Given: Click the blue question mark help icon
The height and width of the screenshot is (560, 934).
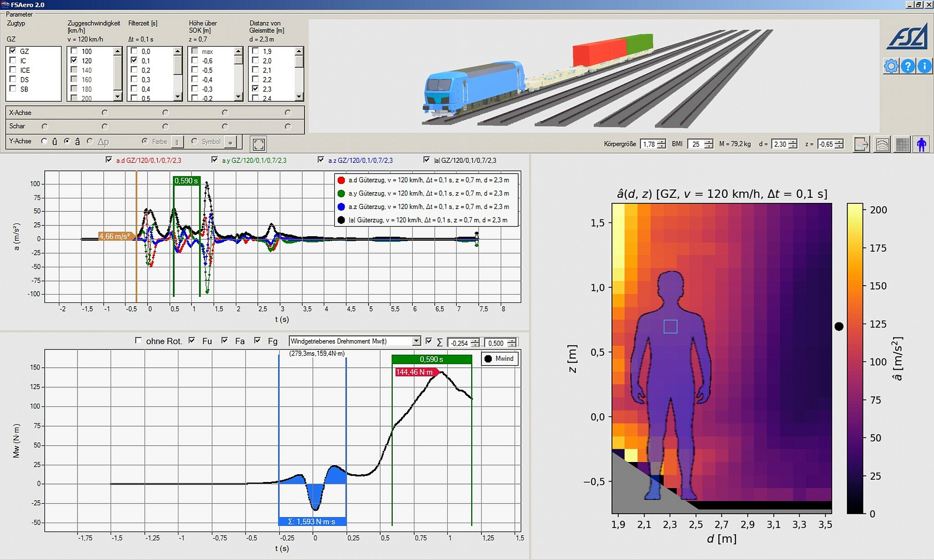Looking at the screenshot, I should tap(907, 66).
